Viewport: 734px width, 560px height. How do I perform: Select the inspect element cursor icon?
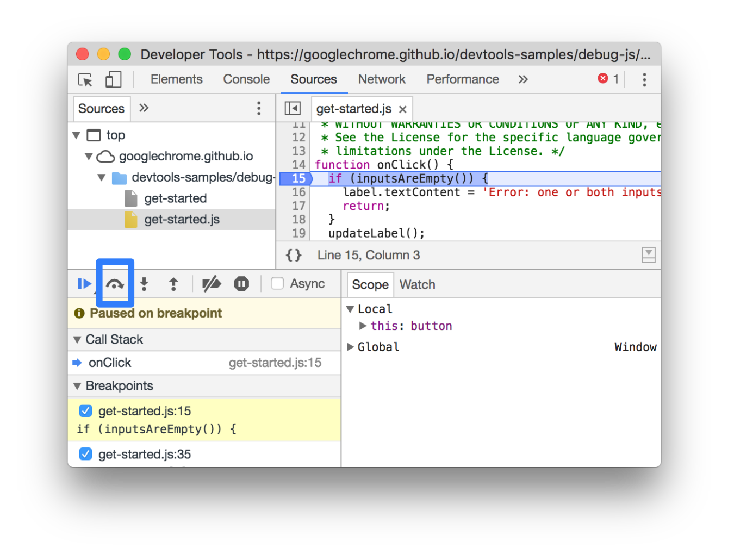[85, 79]
